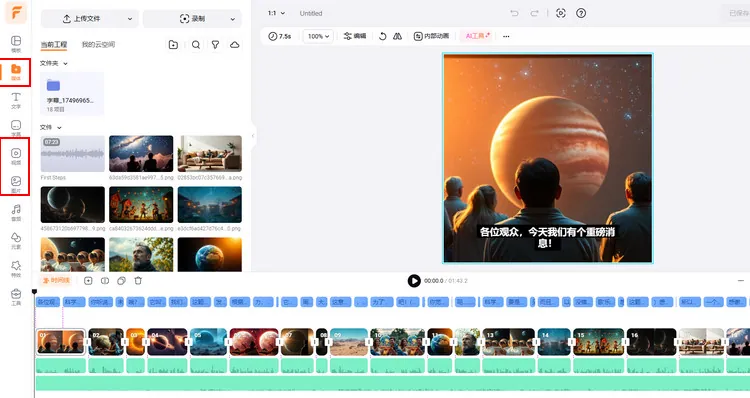The image size is (750, 398).
Task: Open the media filter funnel icon
Action: (x=216, y=44)
